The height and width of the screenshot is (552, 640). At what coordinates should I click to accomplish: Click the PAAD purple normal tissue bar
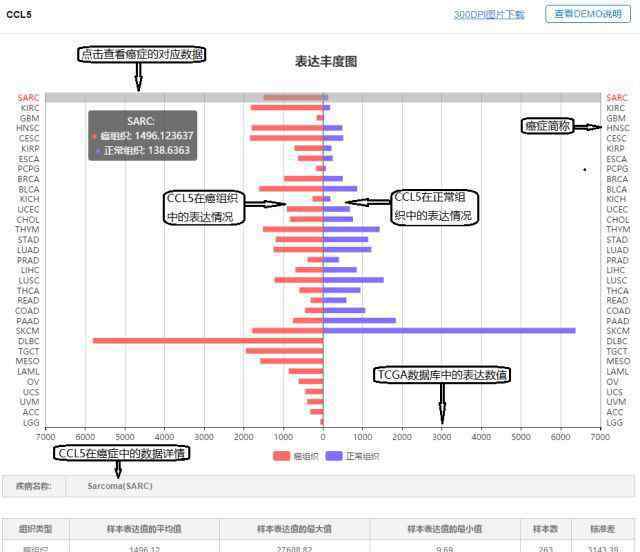tap(360, 321)
